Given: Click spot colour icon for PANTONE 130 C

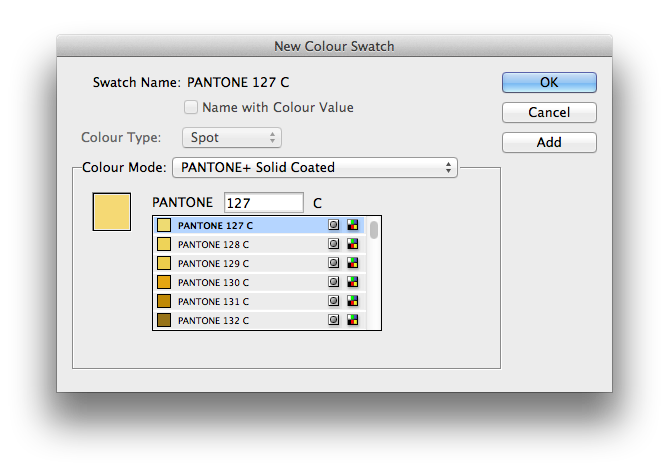Looking at the screenshot, I should coord(334,282).
